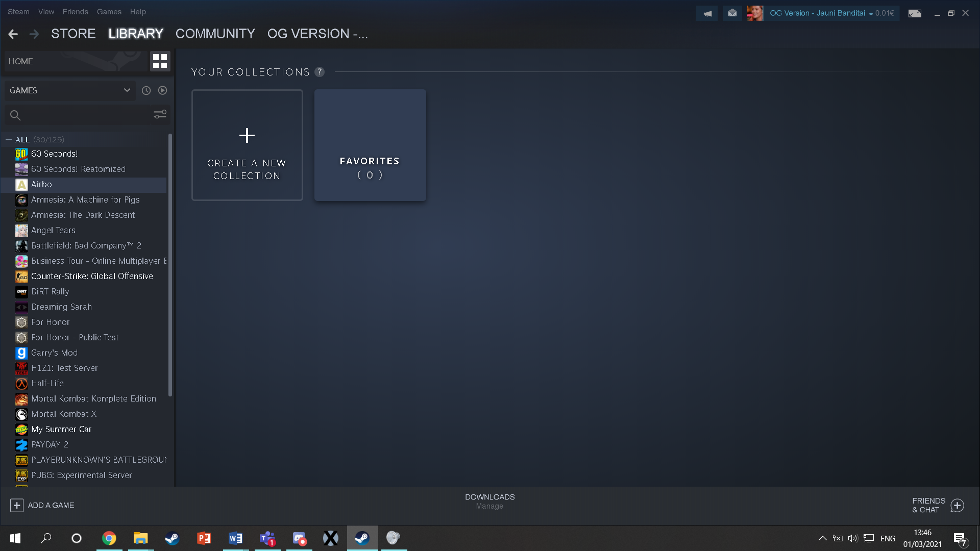Screen dimensions: 980x551
Task: Open the announcements megaphone icon
Action: tap(707, 13)
